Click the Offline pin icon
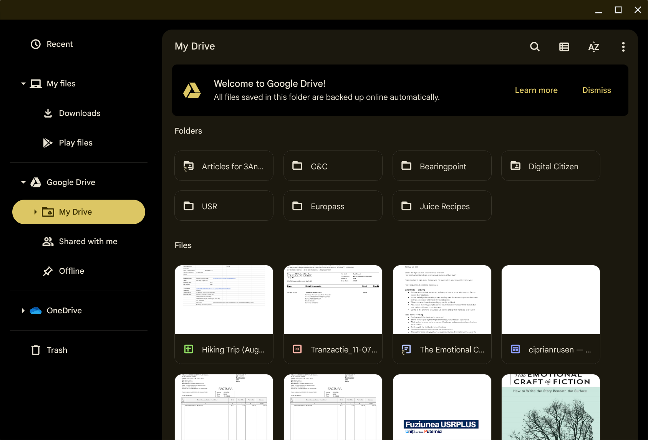Viewport: 648px width, 440px height. [48, 271]
